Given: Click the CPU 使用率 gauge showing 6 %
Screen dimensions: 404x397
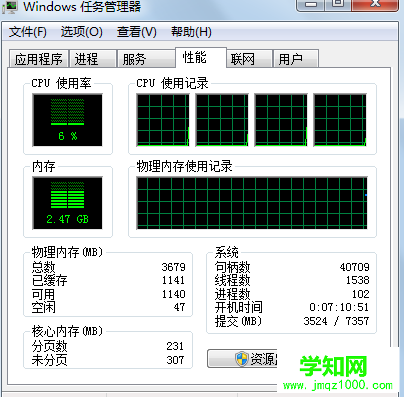Looking at the screenshot, I should 67,120.
